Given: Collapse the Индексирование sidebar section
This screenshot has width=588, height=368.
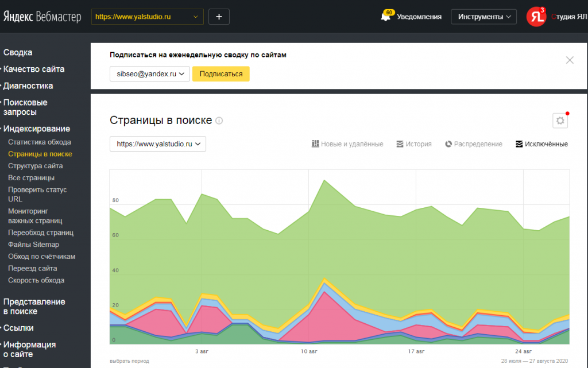Looking at the screenshot, I should pyautogui.click(x=37, y=129).
